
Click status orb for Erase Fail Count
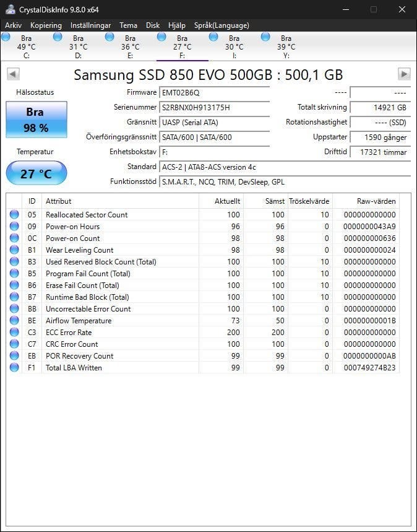point(14,285)
